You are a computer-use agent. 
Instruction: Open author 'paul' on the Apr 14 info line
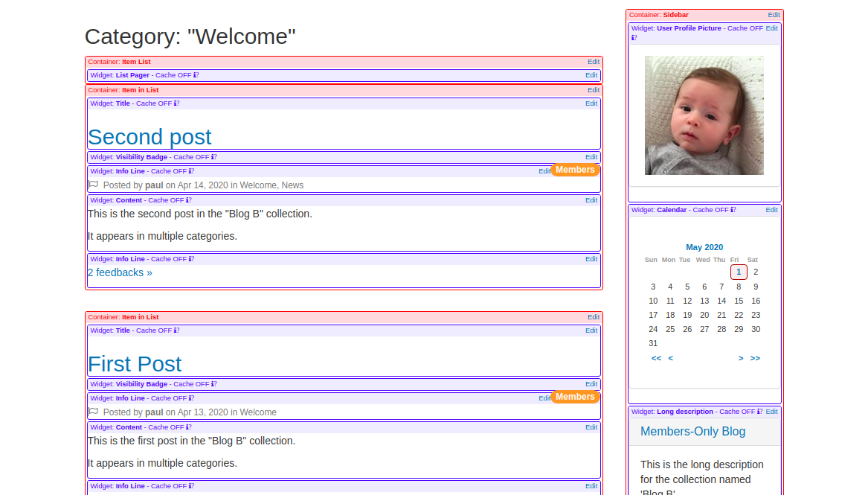[154, 185]
